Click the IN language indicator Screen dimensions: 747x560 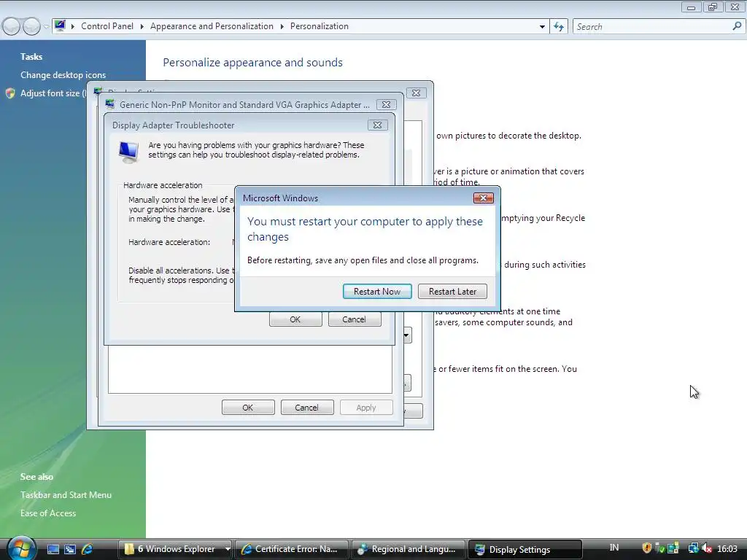click(614, 548)
